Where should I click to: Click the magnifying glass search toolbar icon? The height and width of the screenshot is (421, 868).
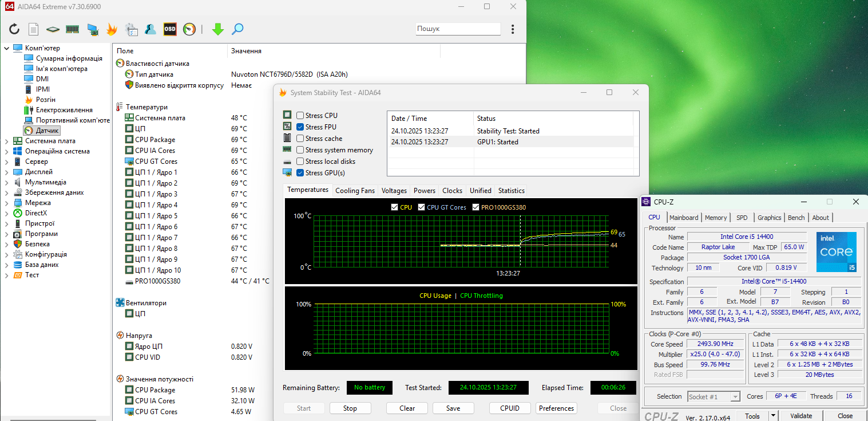coord(237,29)
